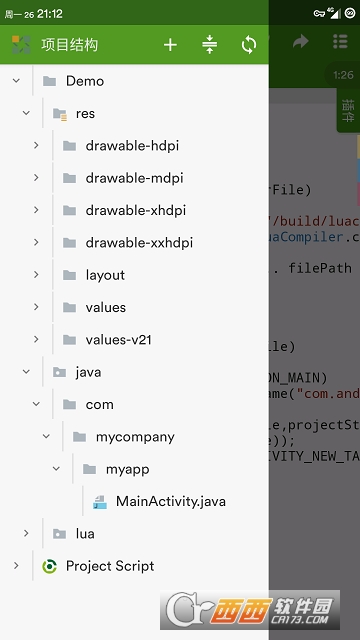Screen dimensions: 360x640
Task: Expand the values-v21 folder chevron
Action: point(36,339)
